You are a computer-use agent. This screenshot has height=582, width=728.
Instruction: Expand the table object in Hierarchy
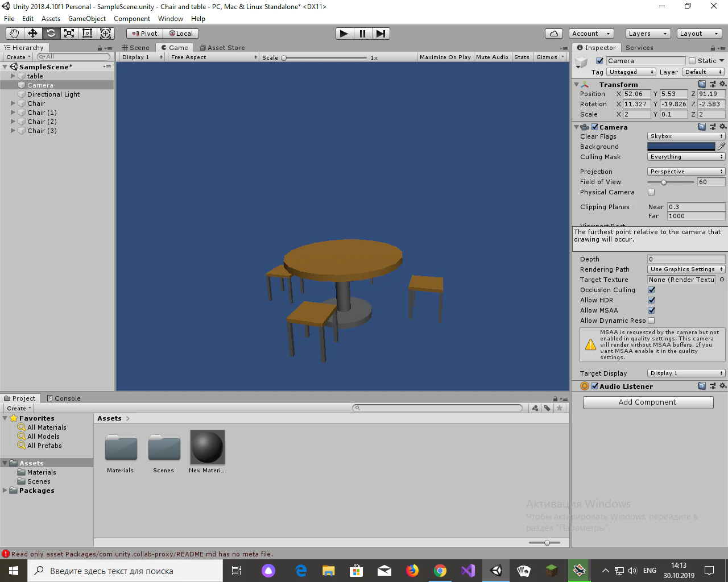(x=13, y=76)
